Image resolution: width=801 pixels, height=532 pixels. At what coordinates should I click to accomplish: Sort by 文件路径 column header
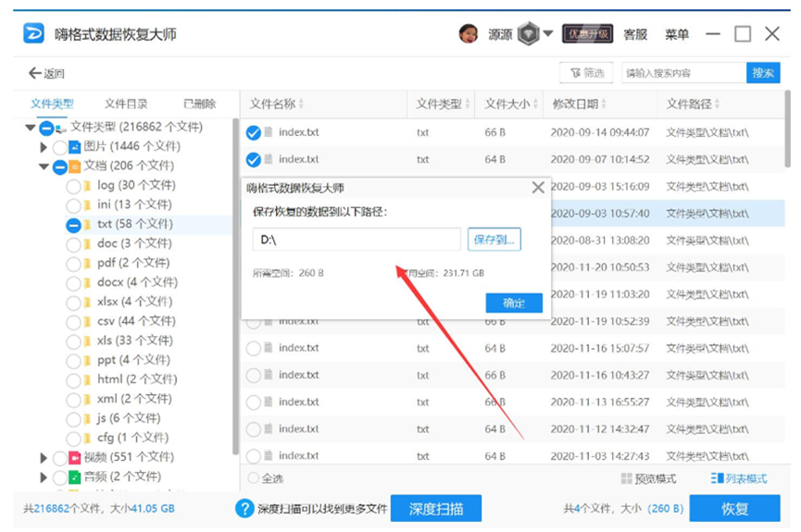(x=693, y=105)
